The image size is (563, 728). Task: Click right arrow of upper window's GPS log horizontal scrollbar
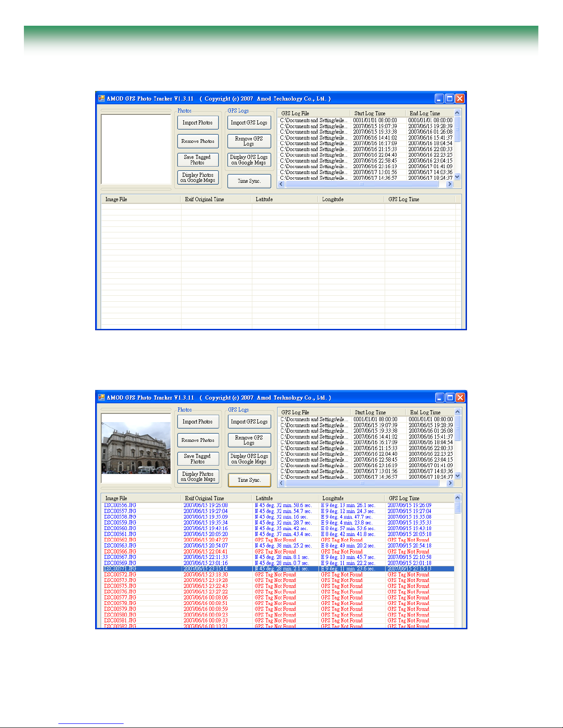(449, 184)
